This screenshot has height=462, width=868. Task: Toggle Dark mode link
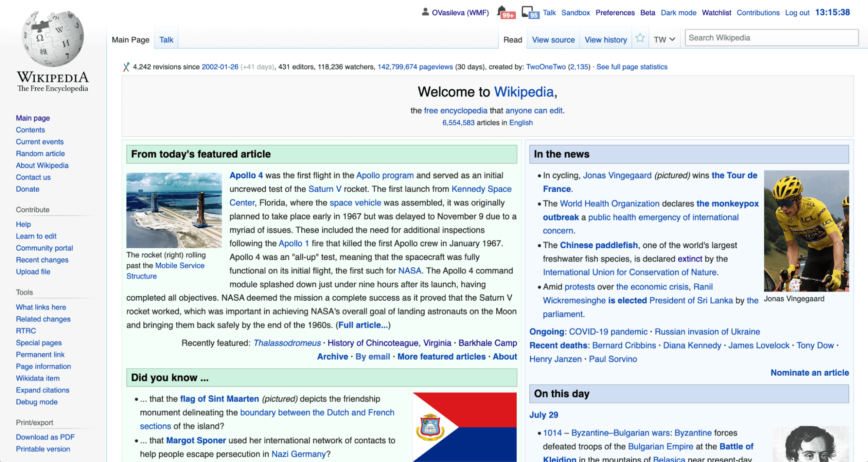click(678, 13)
